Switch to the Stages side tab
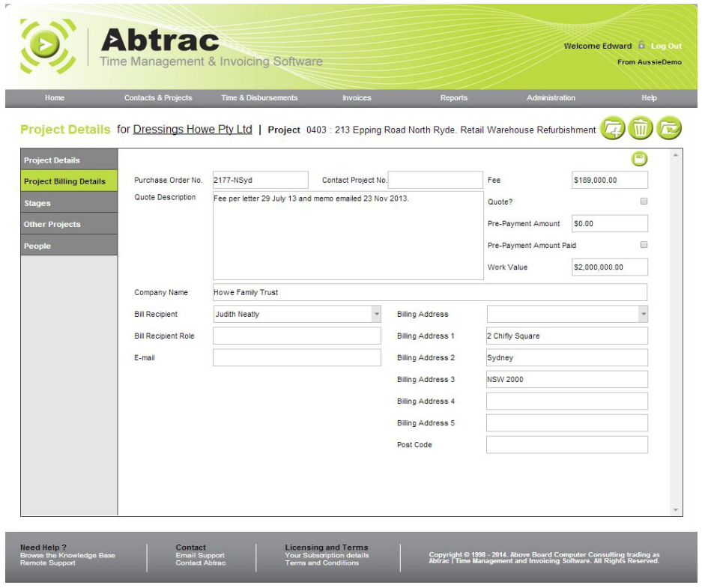Viewport: 702px width, 588px height. 69,203
